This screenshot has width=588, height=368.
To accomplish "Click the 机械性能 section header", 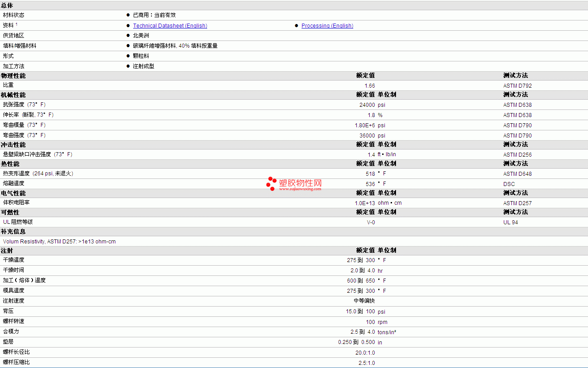I will (13, 95).
